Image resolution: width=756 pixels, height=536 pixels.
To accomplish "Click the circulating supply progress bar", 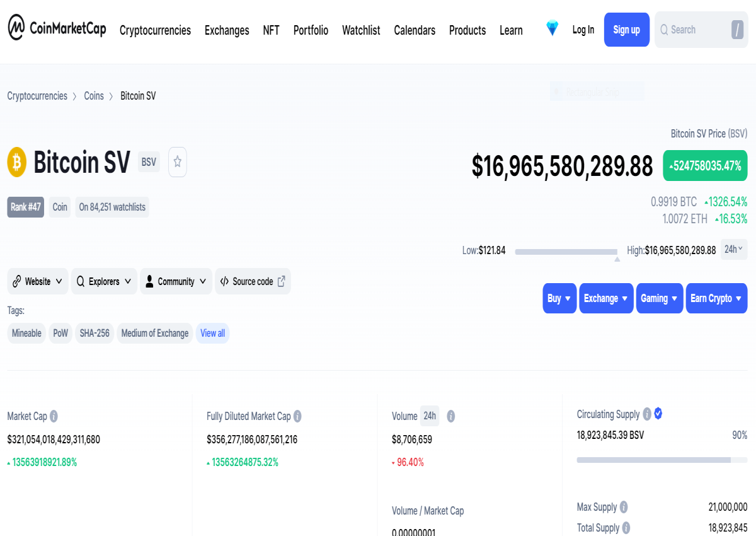I will point(662,460).
